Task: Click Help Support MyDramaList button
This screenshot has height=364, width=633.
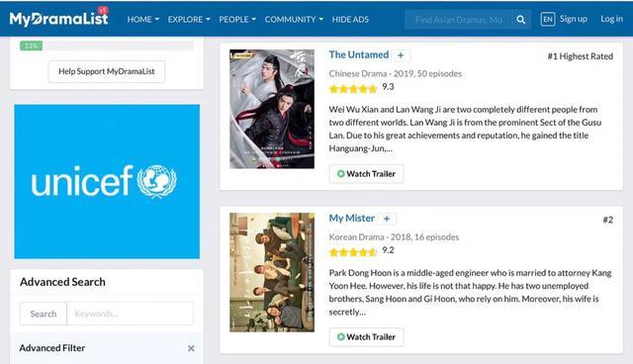Action: (x=107, y=71)
